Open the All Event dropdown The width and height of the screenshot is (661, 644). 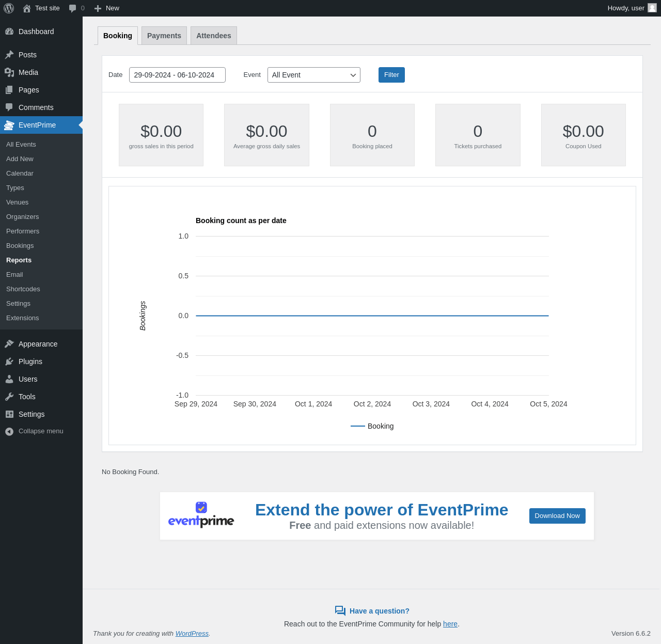coord(314,75)
